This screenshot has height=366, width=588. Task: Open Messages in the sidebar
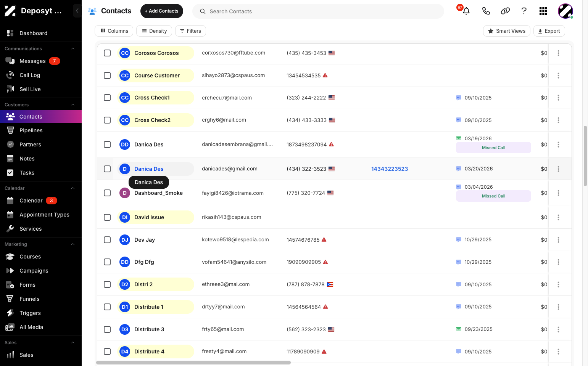41,61
